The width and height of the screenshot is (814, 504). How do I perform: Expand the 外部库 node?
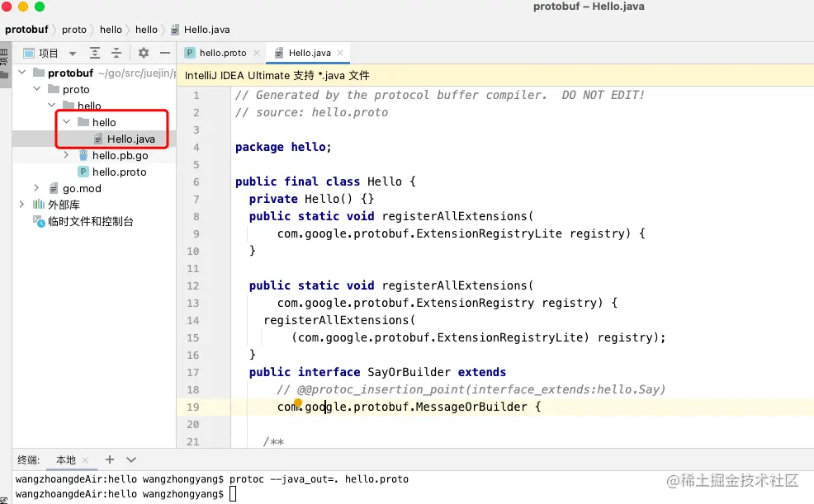(21, 205)
